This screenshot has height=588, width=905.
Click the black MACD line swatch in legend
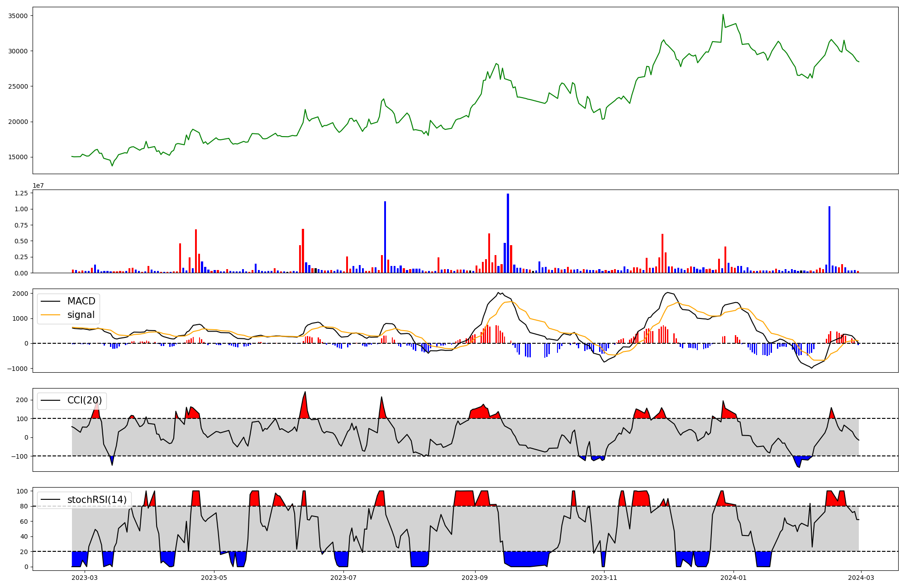click(x=50, y=301)
